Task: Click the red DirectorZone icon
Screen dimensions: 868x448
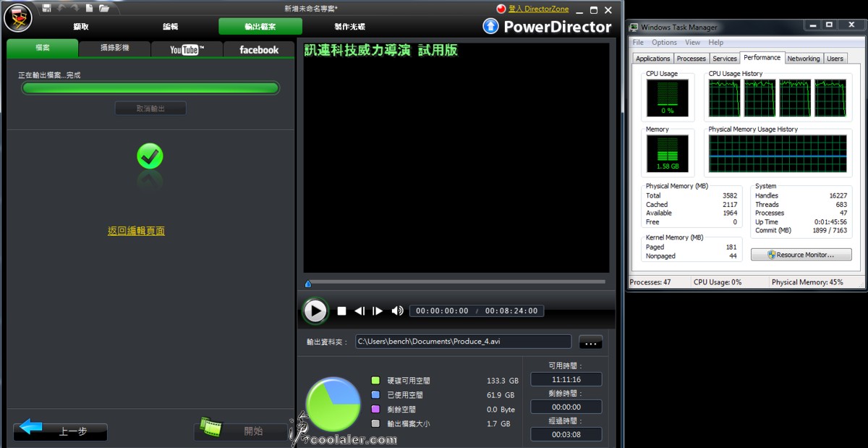Action: click(x=501, y=9)
